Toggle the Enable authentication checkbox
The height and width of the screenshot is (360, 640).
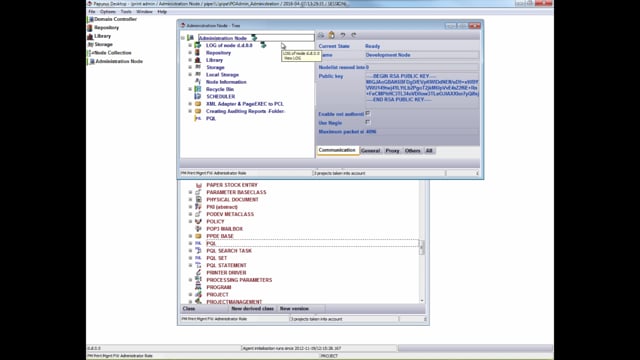(x=368, y=113)
